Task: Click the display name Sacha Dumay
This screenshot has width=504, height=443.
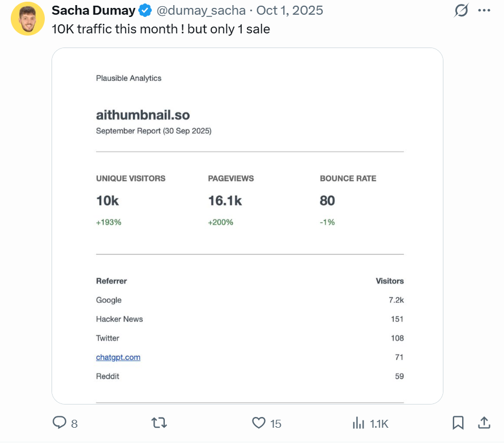Action: tap(93, 10)
